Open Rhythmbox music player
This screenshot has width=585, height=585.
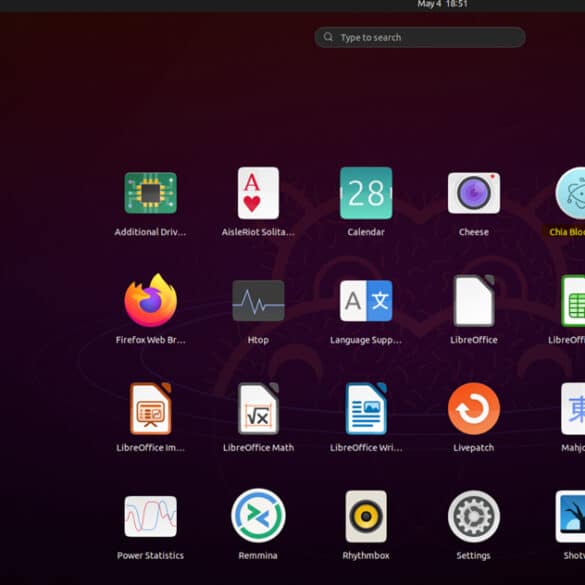[x=366, y=516]
